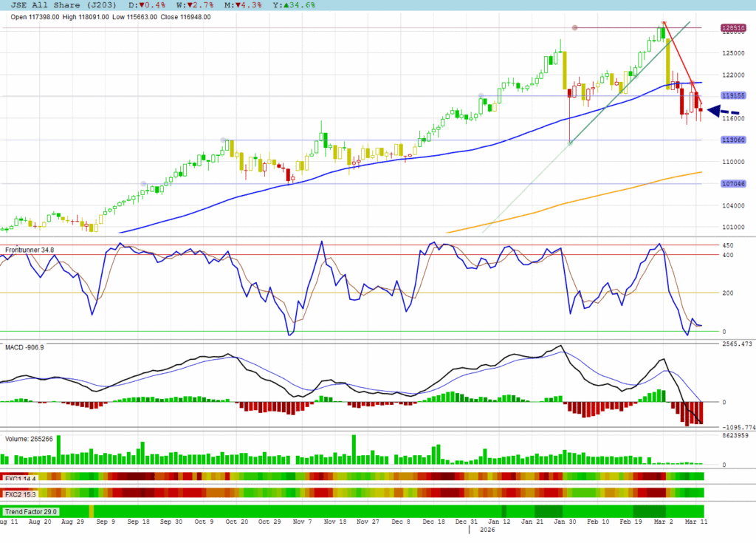Click the red down arrow beside M: 4.3%
This screenshot has height=543, width=756.
(236, 5)
